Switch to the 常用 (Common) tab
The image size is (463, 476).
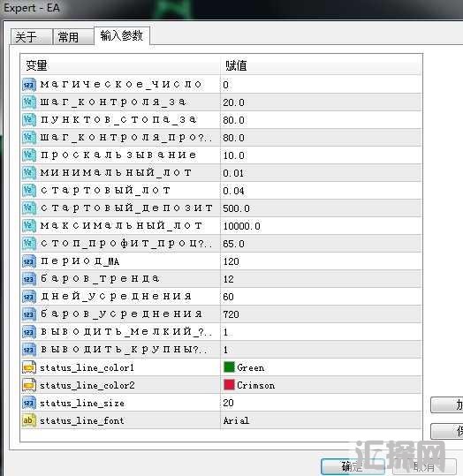(x=73, y=37)
